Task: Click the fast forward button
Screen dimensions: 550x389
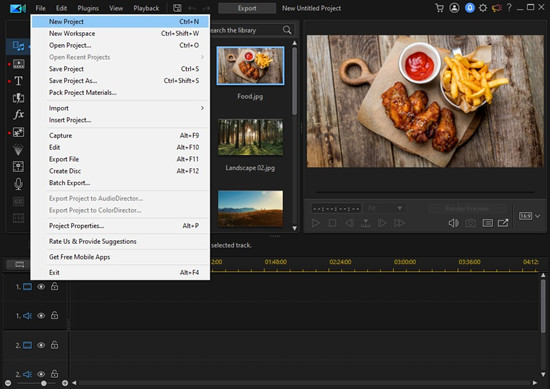Action: (x=399, y=223)
